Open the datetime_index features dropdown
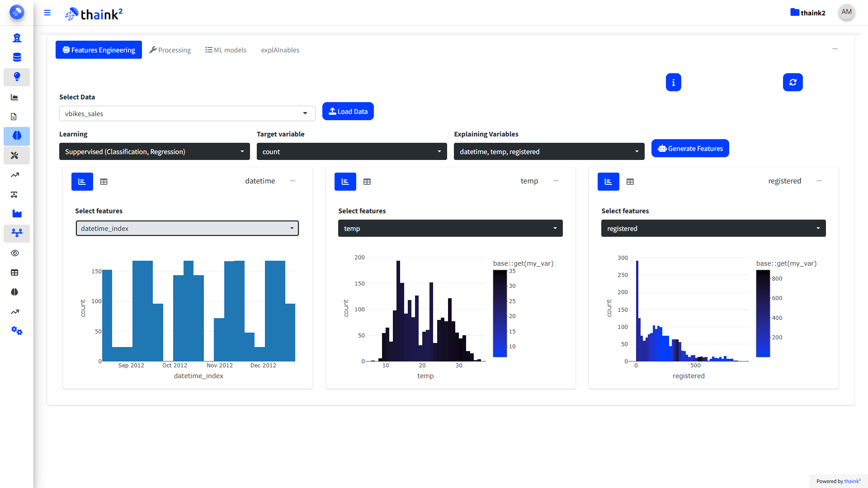 click(x=187, y=229)
